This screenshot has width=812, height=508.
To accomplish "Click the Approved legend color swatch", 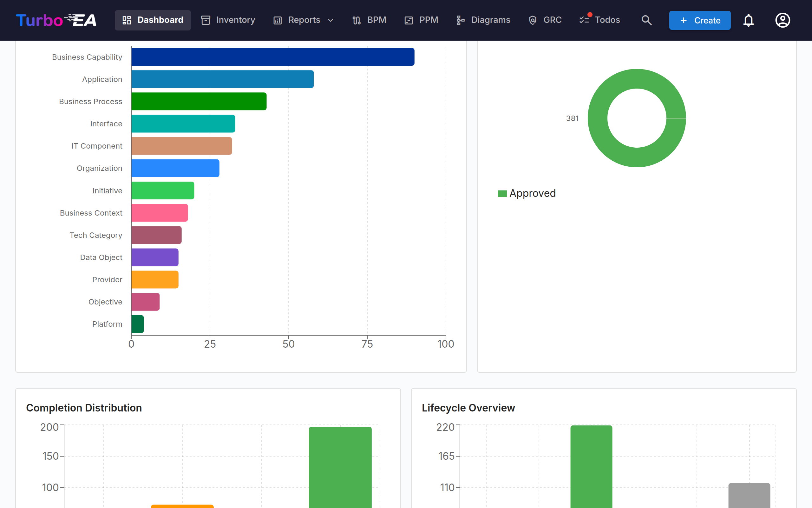I will tap(502, 194).
